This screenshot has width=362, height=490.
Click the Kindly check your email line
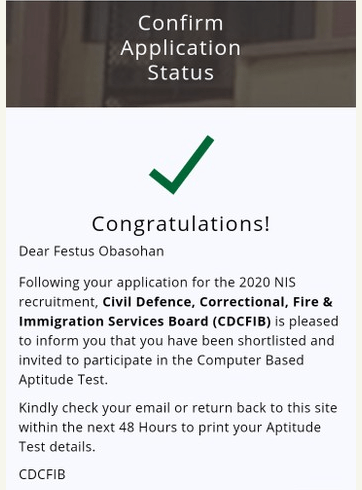pyautogui.click(x=178, y=408)
